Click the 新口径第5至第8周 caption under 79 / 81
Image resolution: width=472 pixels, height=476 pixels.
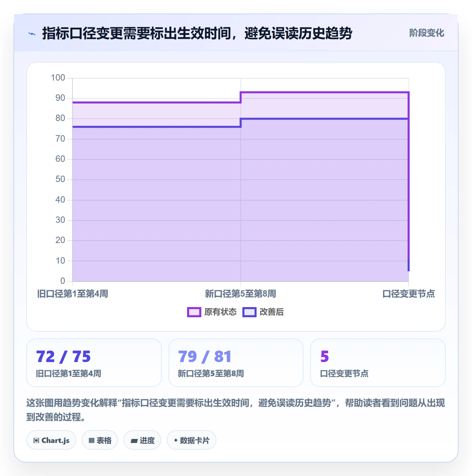(211, 374)
